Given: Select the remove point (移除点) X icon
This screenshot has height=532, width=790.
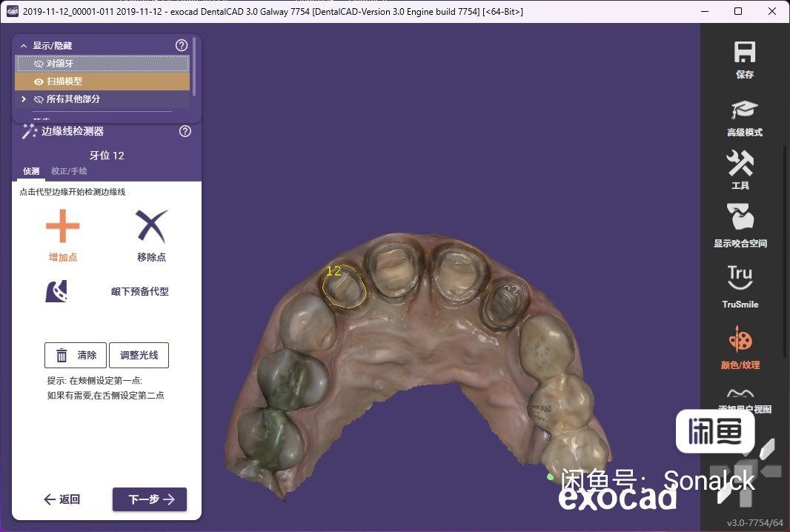Looking at the screenshot, I should [x=151, y=226].
